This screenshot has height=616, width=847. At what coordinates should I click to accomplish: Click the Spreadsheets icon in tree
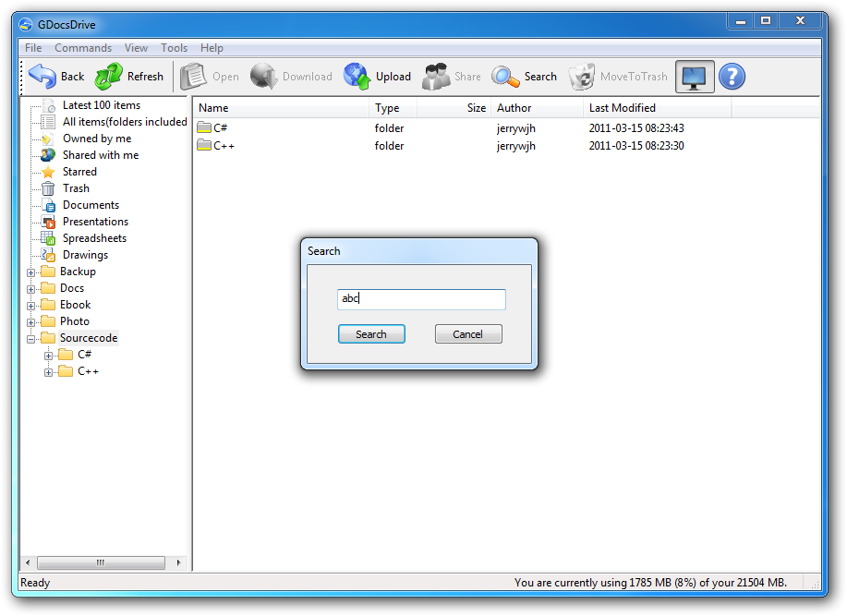pyautogui.click(x=48, y=238)
